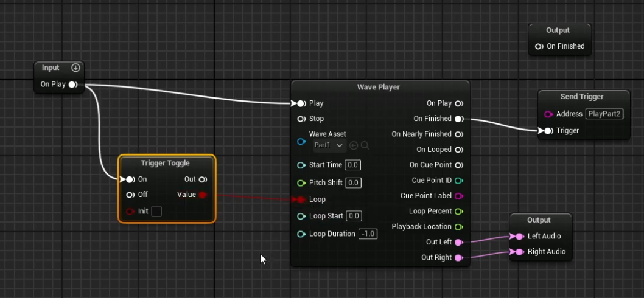Click the red Loop input pin
644x298 pixels.
(301, 199)
